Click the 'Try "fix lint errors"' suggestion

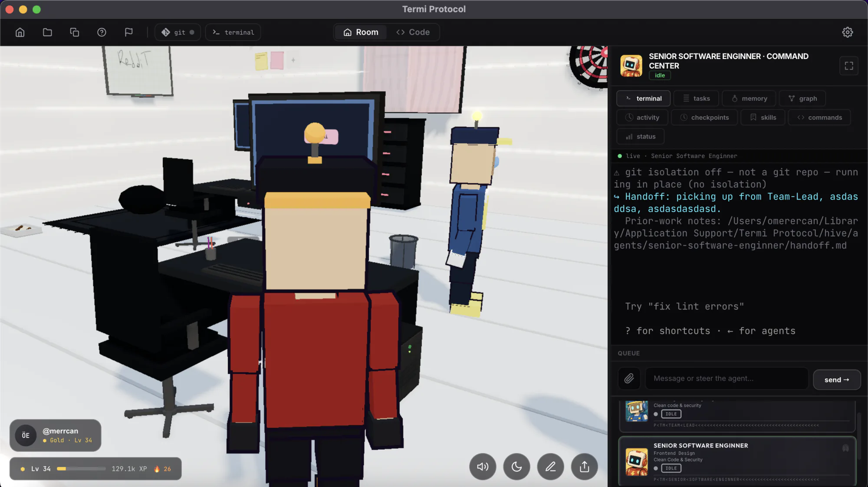pos(684,306)
